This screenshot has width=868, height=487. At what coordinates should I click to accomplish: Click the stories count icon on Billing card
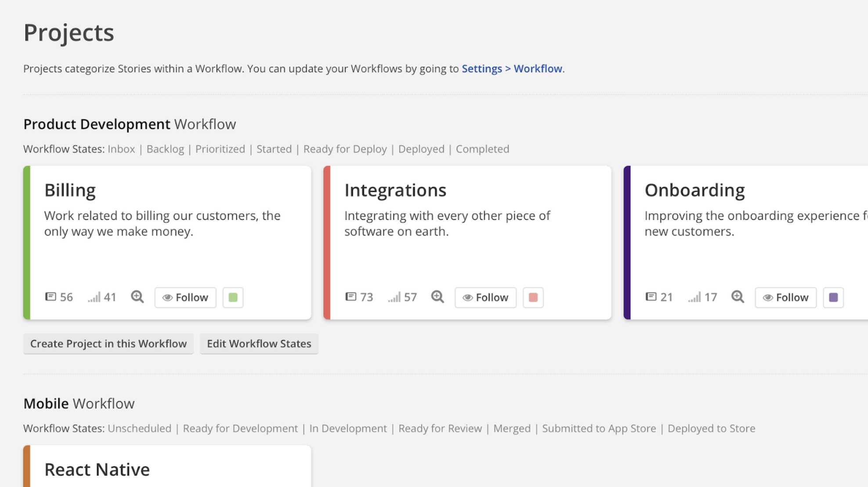(x=51, y=297)
